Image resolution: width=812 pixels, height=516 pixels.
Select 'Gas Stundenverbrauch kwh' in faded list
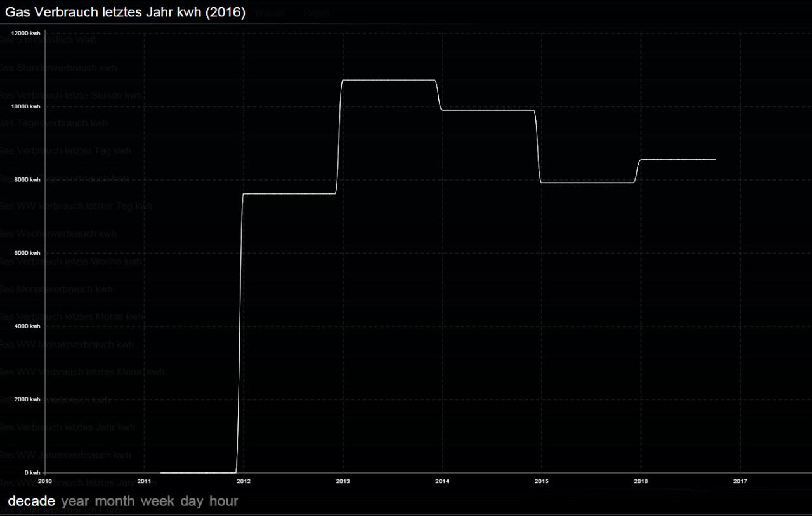point(58,68)
